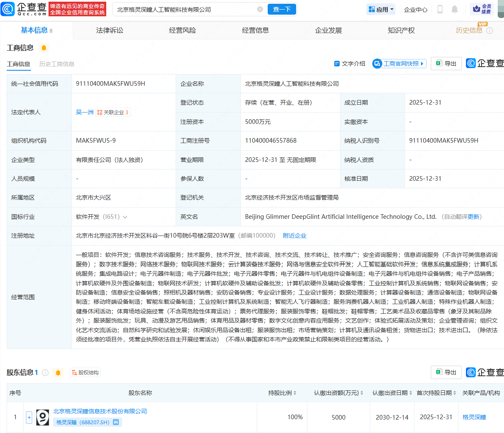Viewport: 504px width, 433px height.
Task: Open legal representative 吴一洲 link
Action: click(84, 112)
